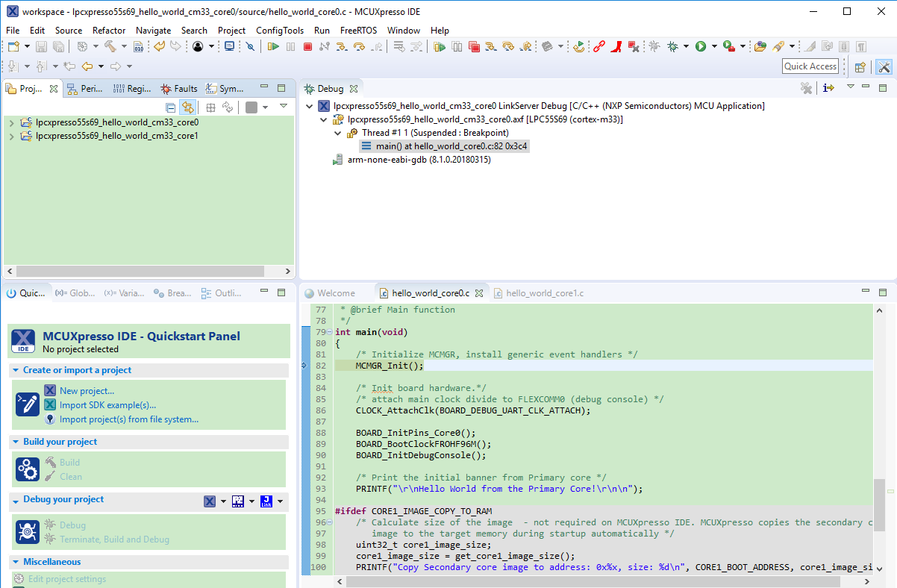Open the ConfigTools menu
This screenshot has height=588, width=897.
(x=280, y=30)
